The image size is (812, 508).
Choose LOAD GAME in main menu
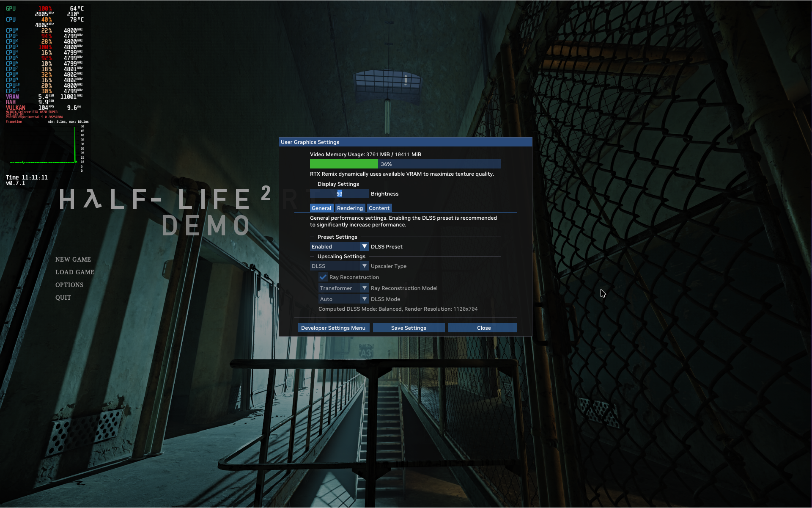pos(75,272)
